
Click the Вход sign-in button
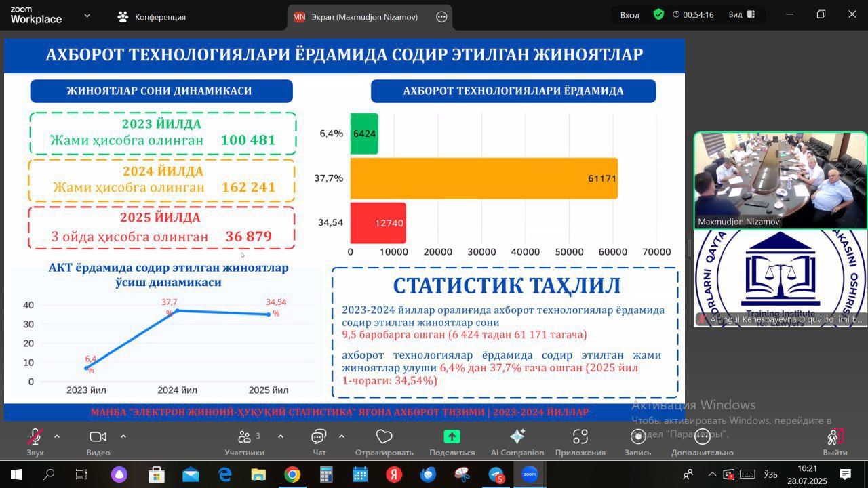pos(630,15)
